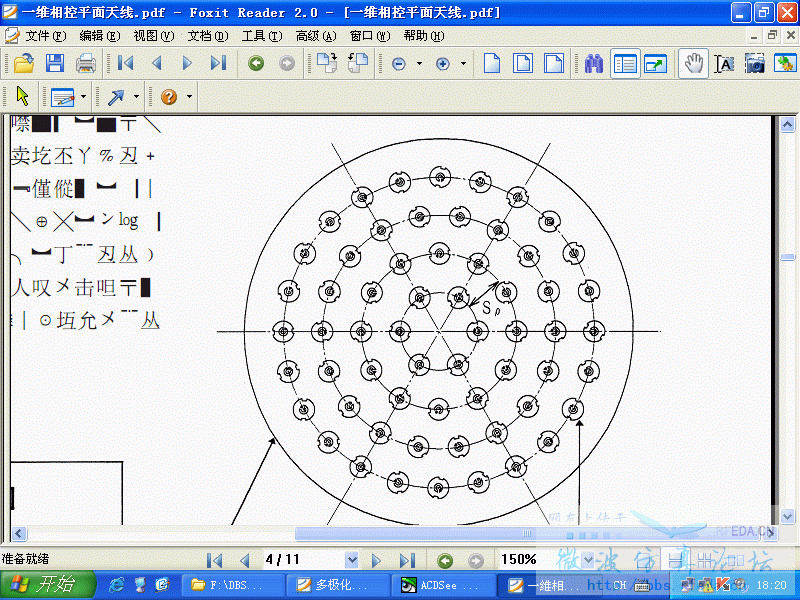Click the zoom out minus icon
The width and height of the screenshot is (800, 600).
(x=398, y=64)
